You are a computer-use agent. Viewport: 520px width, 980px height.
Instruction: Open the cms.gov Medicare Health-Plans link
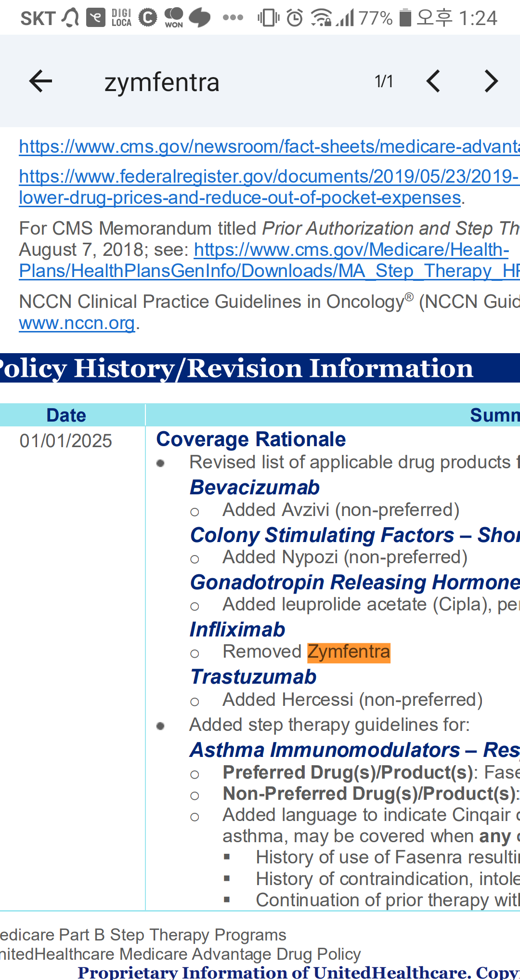pyautogui.click(x=270, y=260)
